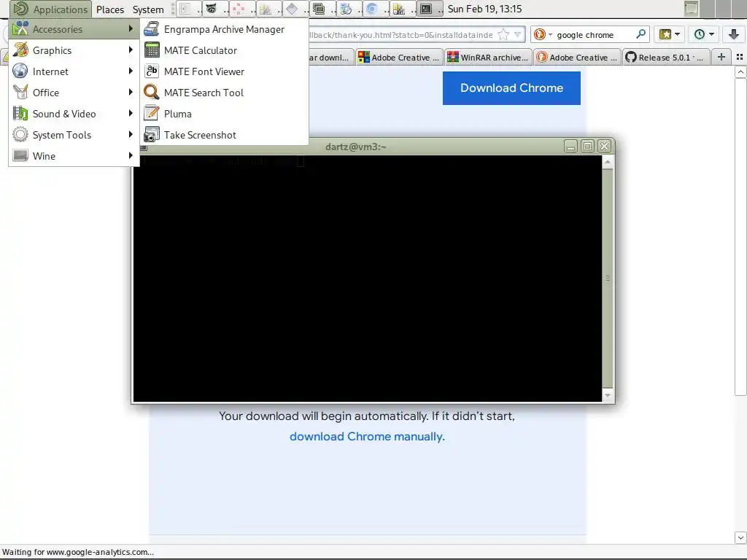Switch to the raccoon-icon taskbar window
This screenshot has height=560, width=747.
[215, 9]
